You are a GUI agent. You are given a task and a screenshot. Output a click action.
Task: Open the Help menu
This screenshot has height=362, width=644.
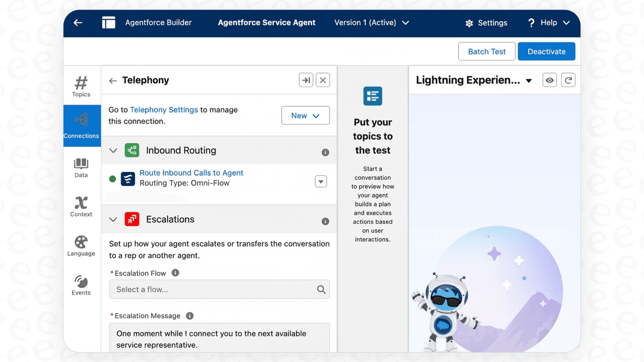(x=548, y=23)
